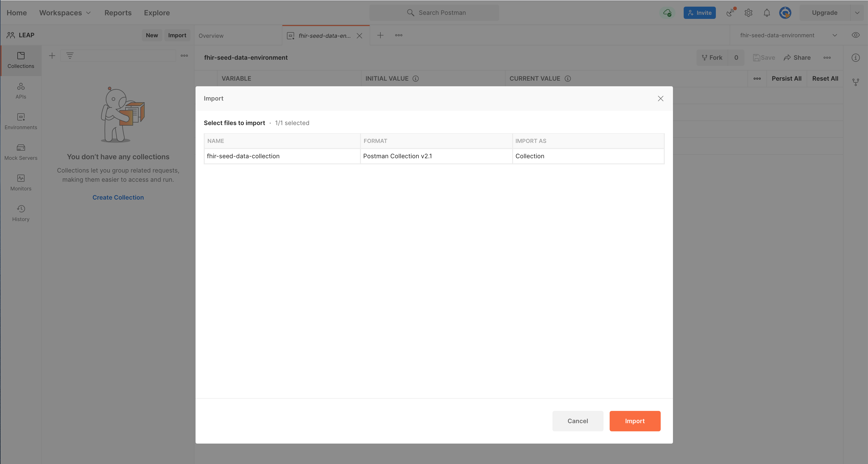Click Persist All
Image resolution: width=868 pixels, height=464 pixels.
[x=787, y=79]
